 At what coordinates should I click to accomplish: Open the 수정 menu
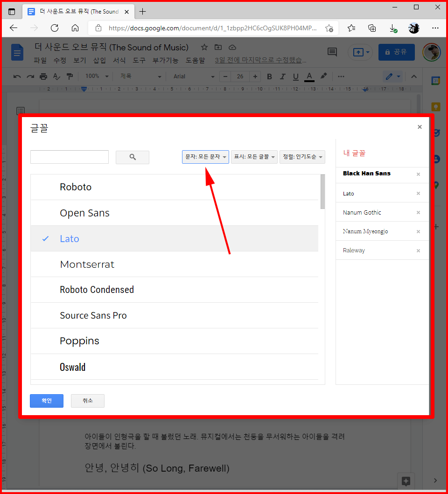60,60
